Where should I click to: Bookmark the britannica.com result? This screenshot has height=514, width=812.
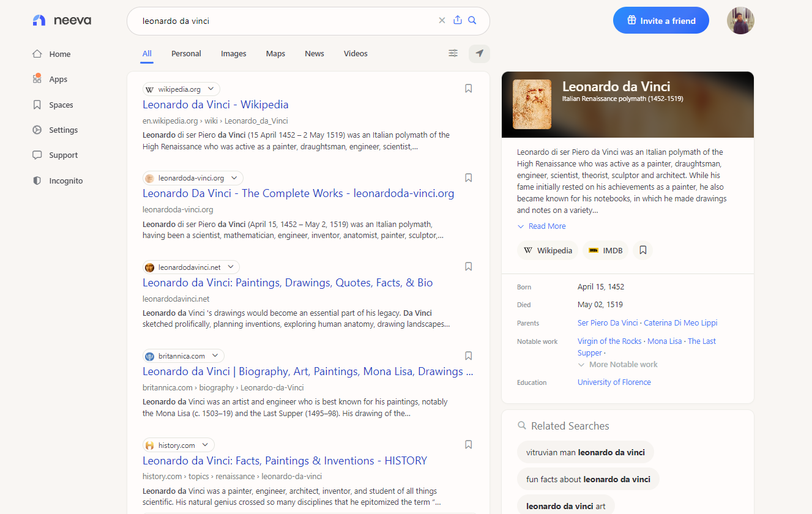[468, 356]
